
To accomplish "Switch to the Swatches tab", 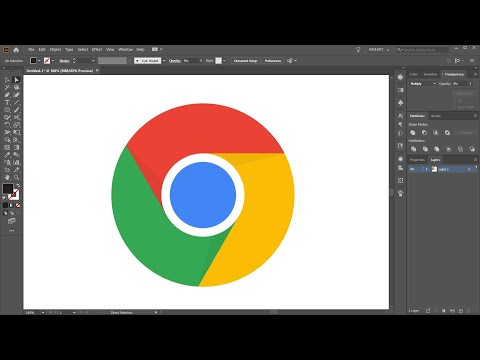I will (430, 74).
